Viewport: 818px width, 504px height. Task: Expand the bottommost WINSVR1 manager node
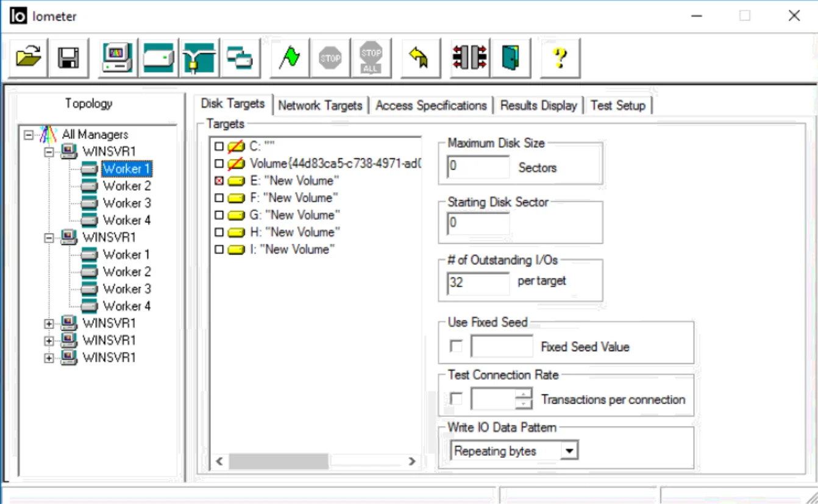[49, 358]
